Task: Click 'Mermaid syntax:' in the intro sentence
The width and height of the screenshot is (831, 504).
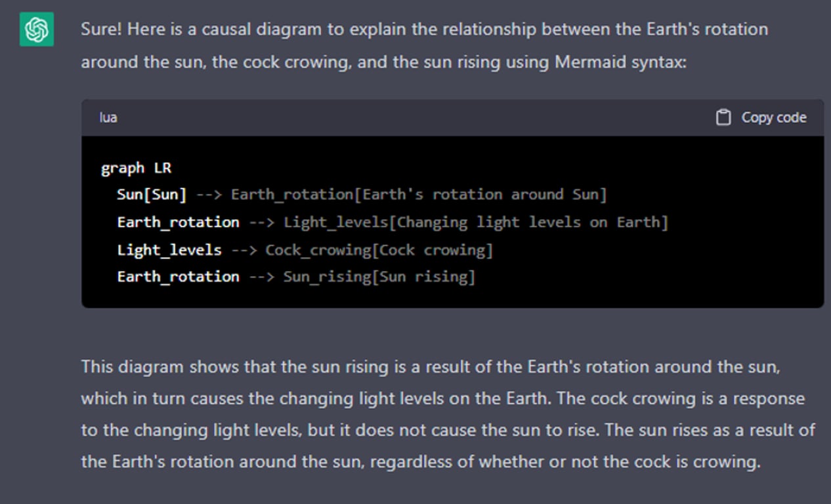Action: pyautogui.click(x=620, y=62)
